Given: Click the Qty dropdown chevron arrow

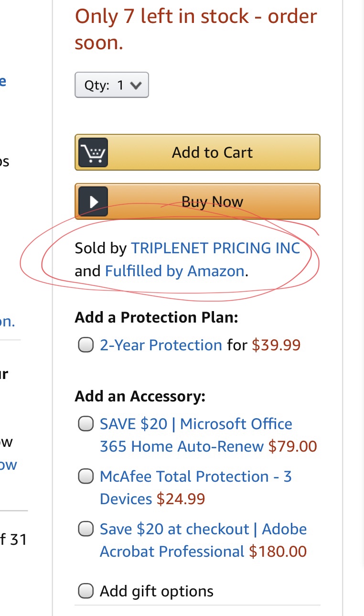Looking at the screenshot, I should click(x=136, y=86).
